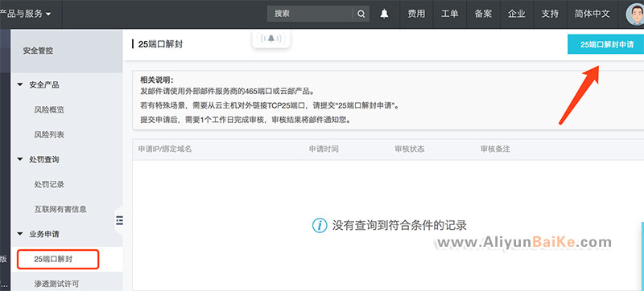Click the floating bell alert widget
This screenshot has width=644, height=291.
[x=271, y=39]
